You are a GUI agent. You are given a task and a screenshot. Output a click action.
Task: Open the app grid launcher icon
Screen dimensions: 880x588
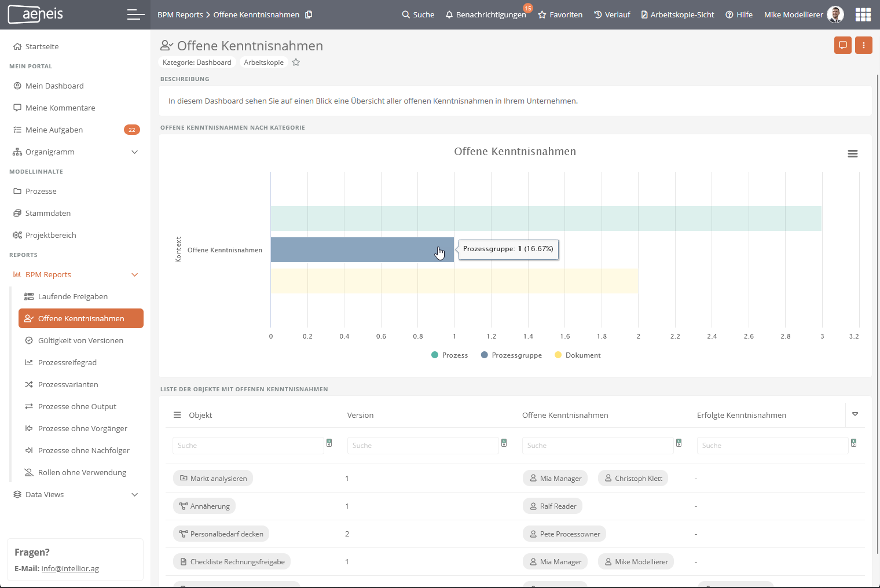(863, 14)
